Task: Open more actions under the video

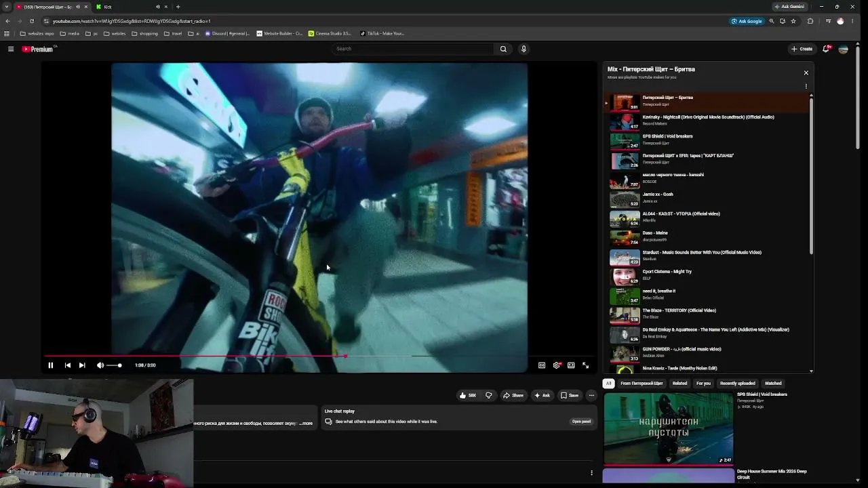Action: [591, 395]
